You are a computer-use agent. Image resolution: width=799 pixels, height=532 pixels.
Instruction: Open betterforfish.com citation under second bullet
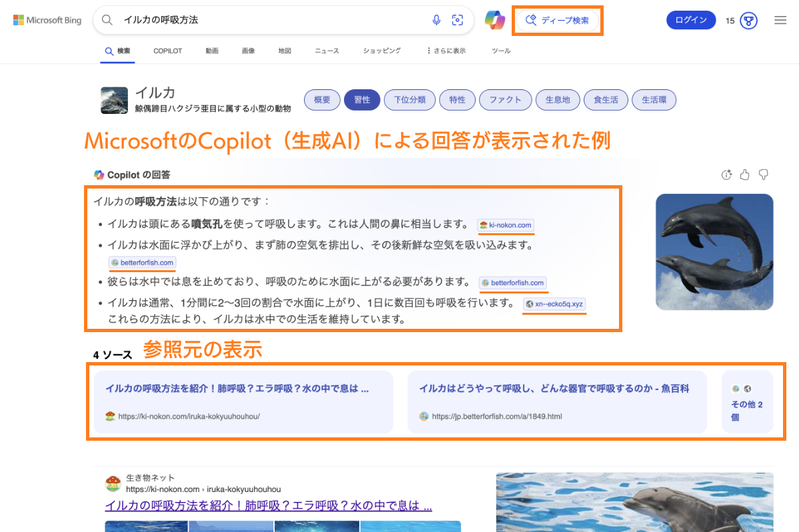[x=142, y=263]
